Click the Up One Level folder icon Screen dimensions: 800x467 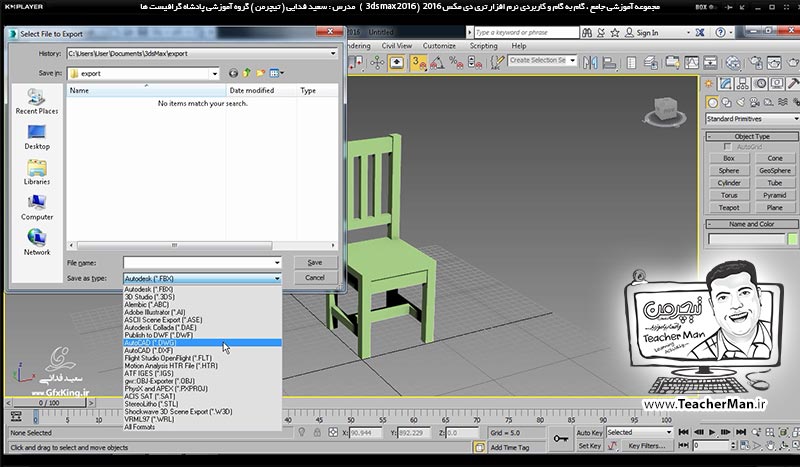(x=247, y=73)
